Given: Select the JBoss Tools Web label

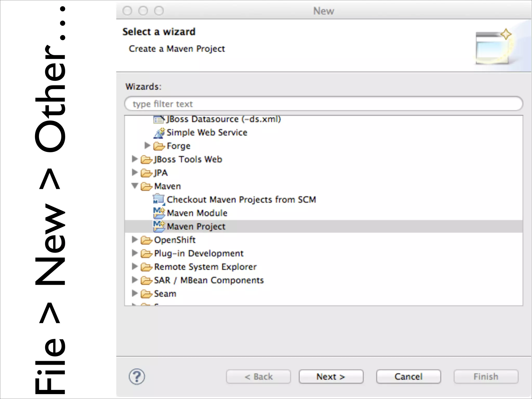Looking at the screenshot, I should click(188, 159).
